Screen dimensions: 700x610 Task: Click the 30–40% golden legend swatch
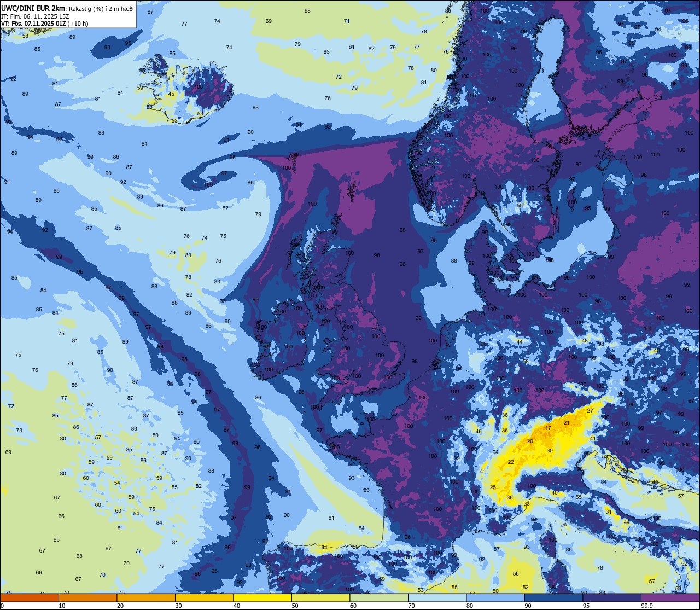[204, 598]
